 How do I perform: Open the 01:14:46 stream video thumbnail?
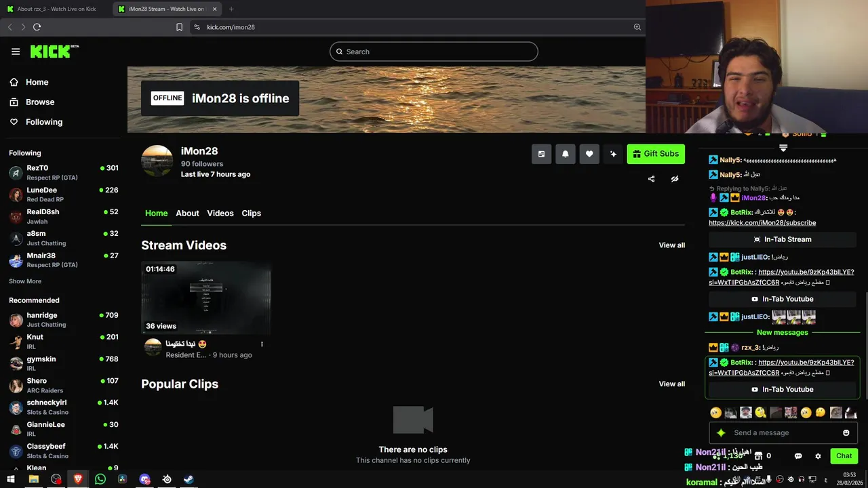[206, 298]
